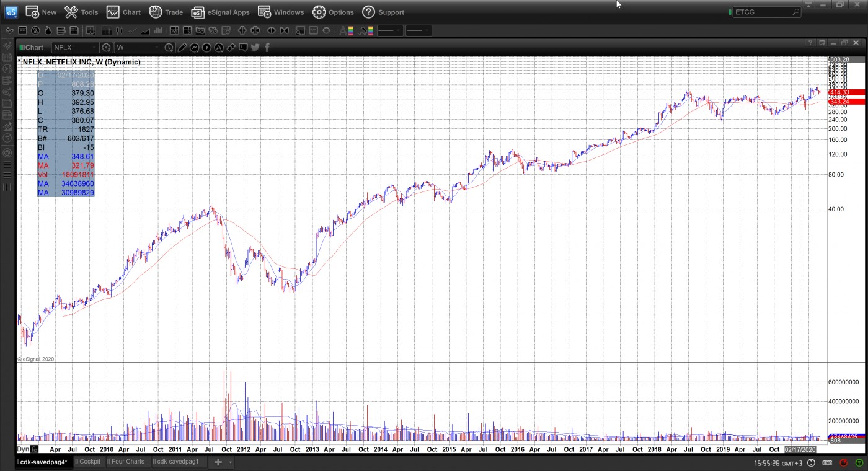
Task: Click the 414.33 red price label
Action: [x=848, y=92]
